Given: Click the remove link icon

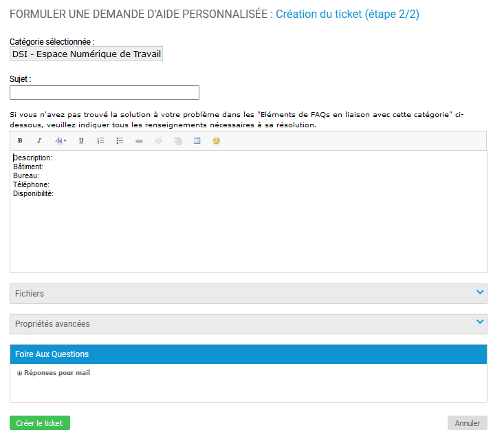Looking at the screenshot, I should [158, 141].
